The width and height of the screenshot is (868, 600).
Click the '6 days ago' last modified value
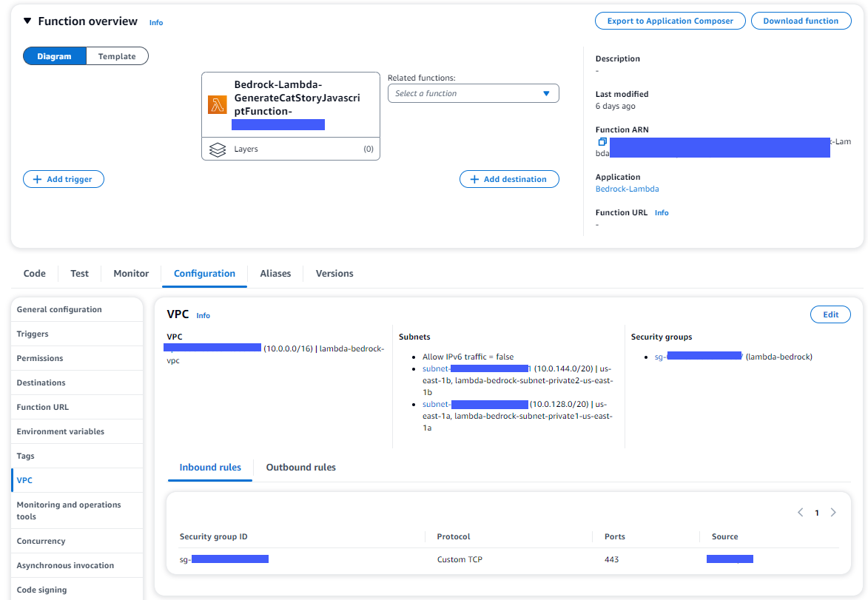pos(615,107)
